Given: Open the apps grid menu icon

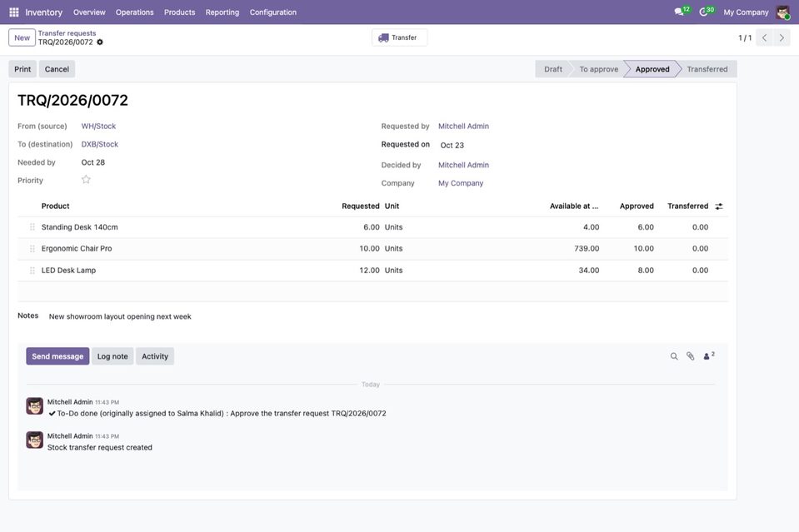Looking at the screenshot, I should point(14,12).
